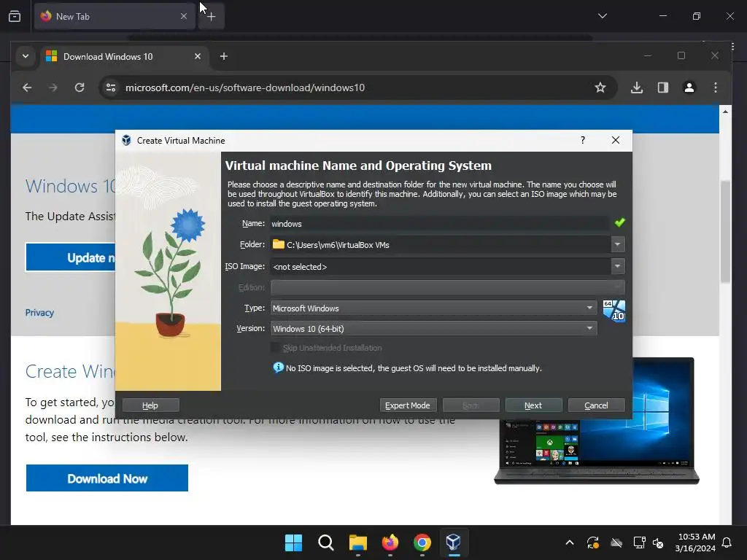Click the info icon beside No ISO message
Screen dimensions: 747x560
coord(278,367)
